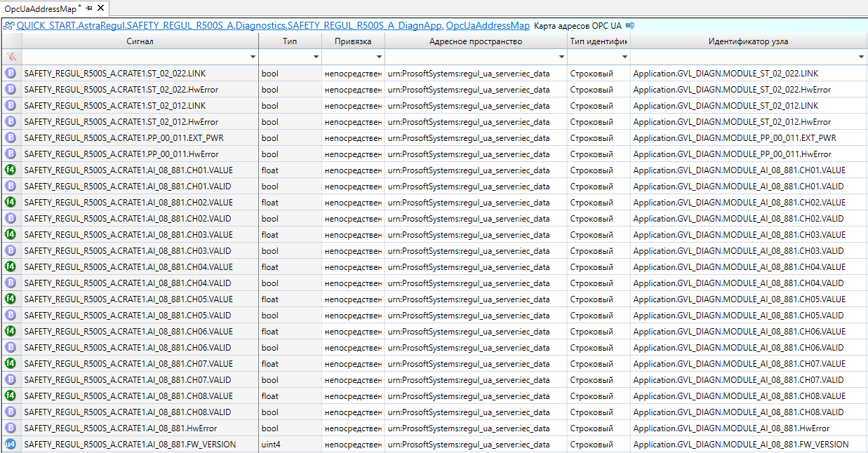This screenshot has width=868, height=453.
Task: Click the icon after 'Карта адресов OPC UA'
Action: coord(629,25)
